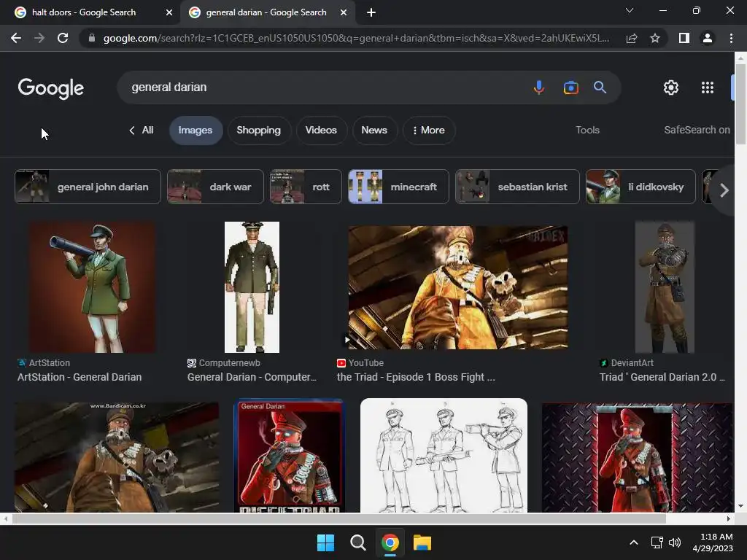Open Google settings gear icon
This screenshot has height=560, width=747.
tap(671, 87)
